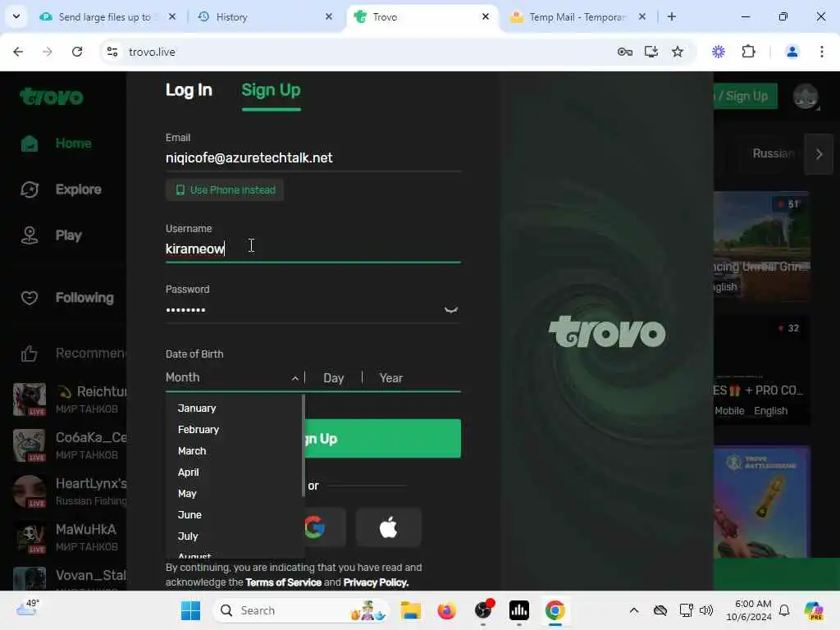Open a new browser tab
Viewport: 840px width, 630px height.
[x=672, y=16]
